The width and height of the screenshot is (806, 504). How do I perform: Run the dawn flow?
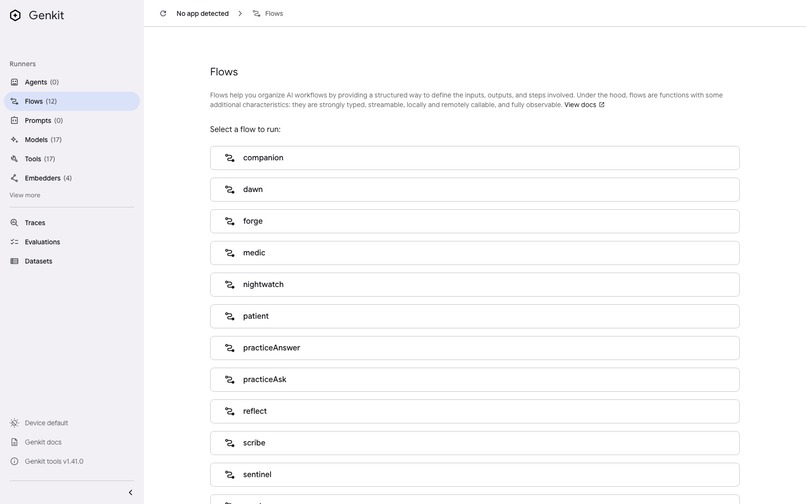[474, 190]
